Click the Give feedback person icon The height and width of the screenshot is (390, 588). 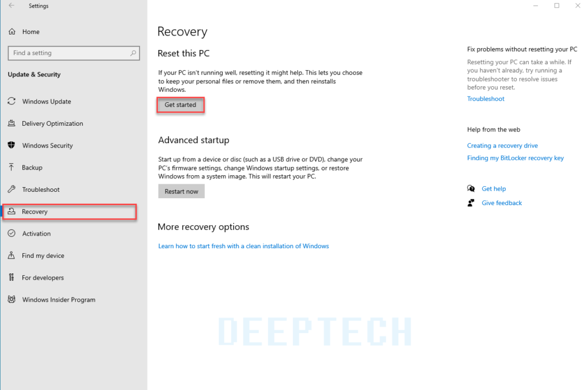coord(471,203)
